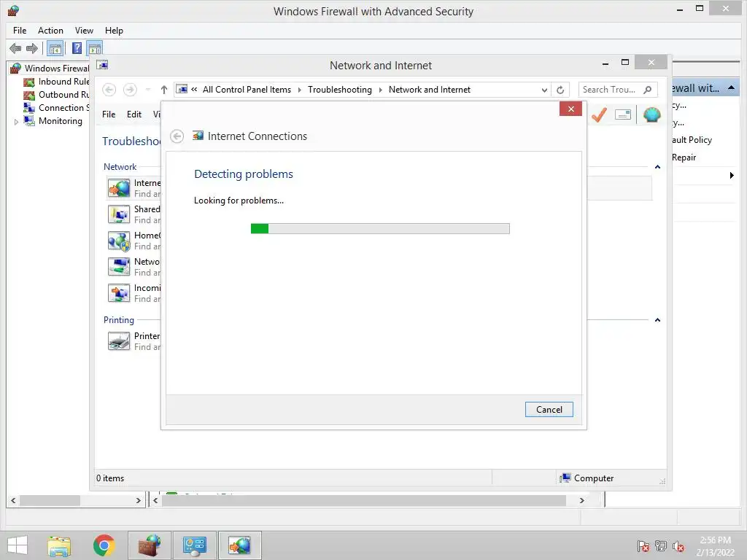Switch to Internet Connections troubleshooter taskbar icon

click(x=239, y=545)
